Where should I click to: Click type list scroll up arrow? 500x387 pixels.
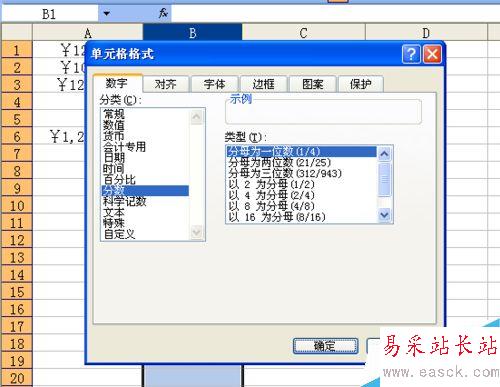[x=384, y=154]
